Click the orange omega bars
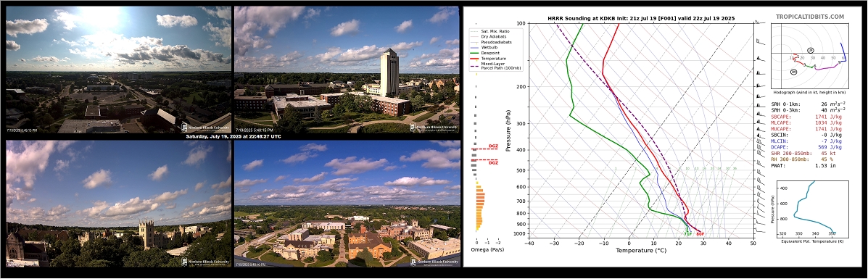 (479, 208)
